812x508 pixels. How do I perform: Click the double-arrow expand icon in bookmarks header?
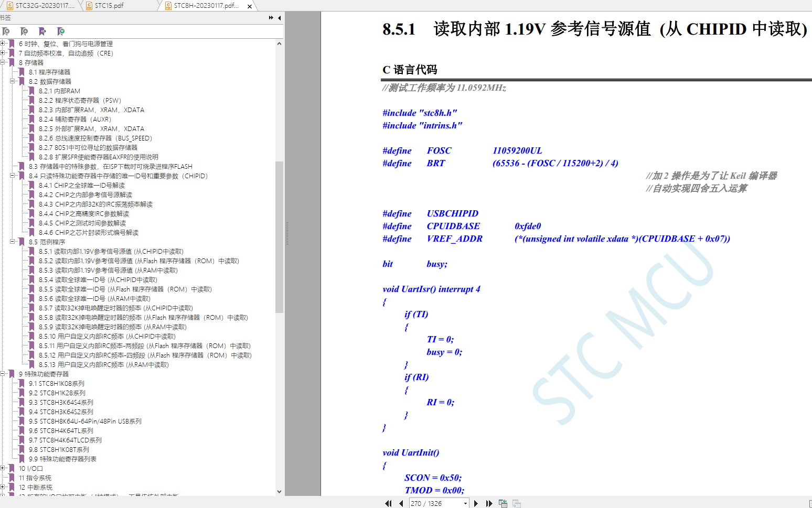click(271, 18)
